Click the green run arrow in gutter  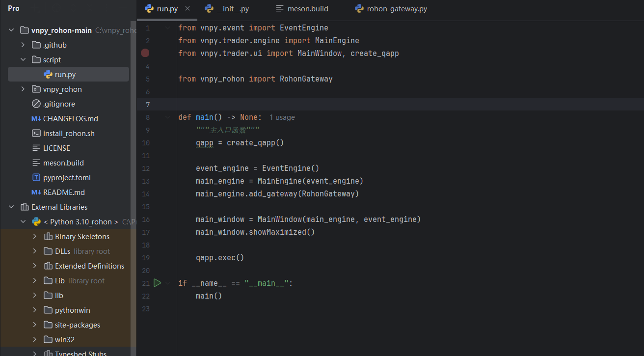click(157, 283)
